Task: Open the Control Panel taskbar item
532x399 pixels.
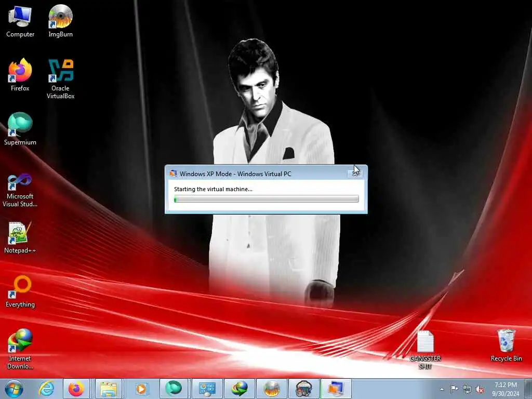Action: (x=207, y=389)
